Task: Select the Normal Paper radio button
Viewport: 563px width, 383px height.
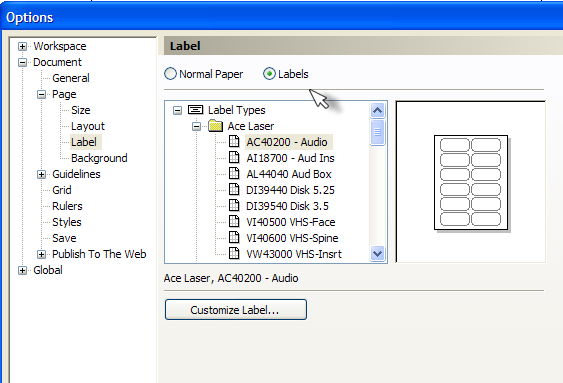Action: [170, 74]
